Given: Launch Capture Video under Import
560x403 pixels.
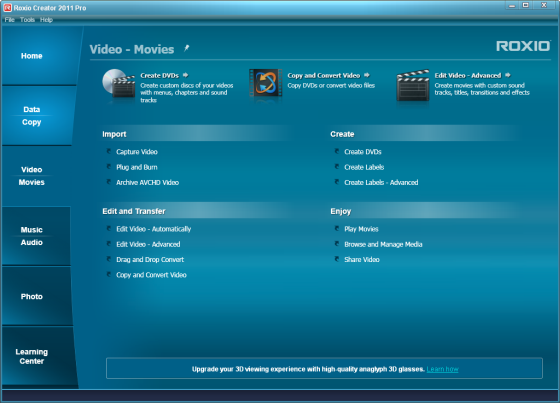Looking at the screenshot, I should (x=137, y=152).
